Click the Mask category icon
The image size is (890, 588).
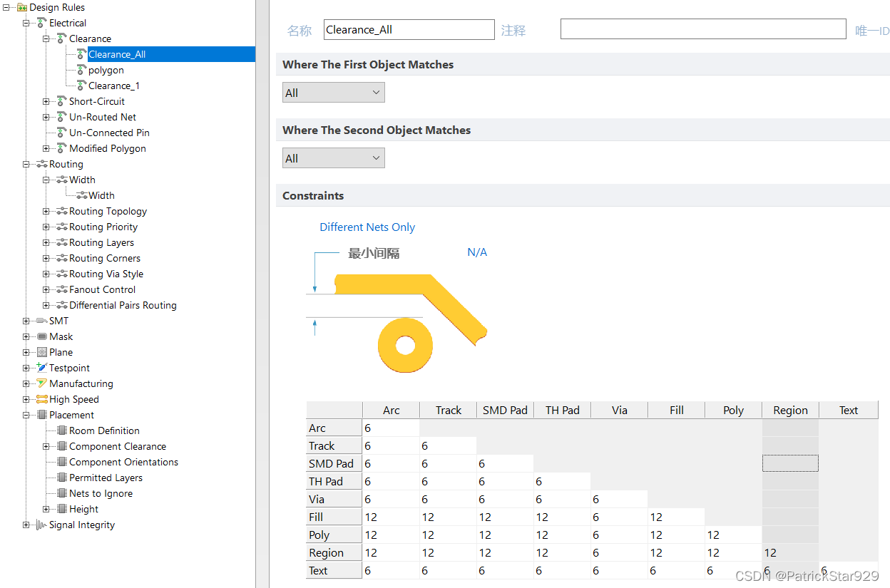(x=42, y=336)
